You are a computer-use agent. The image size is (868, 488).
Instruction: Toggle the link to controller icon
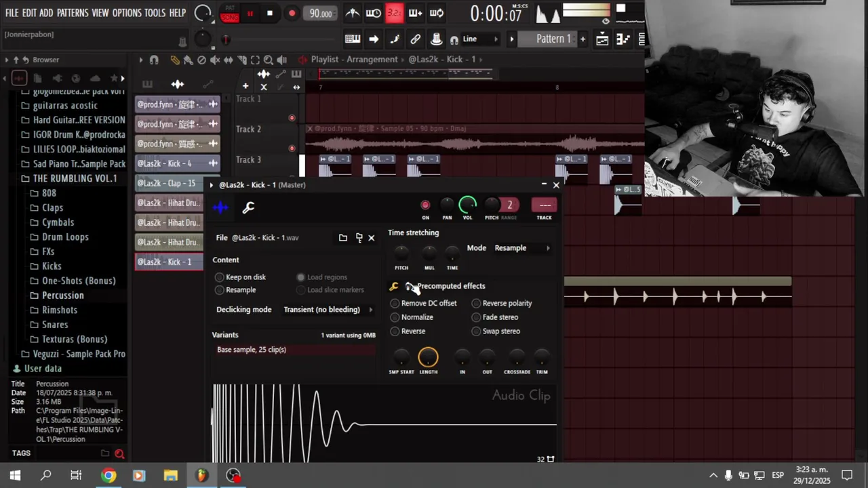(x=415, y=39)
